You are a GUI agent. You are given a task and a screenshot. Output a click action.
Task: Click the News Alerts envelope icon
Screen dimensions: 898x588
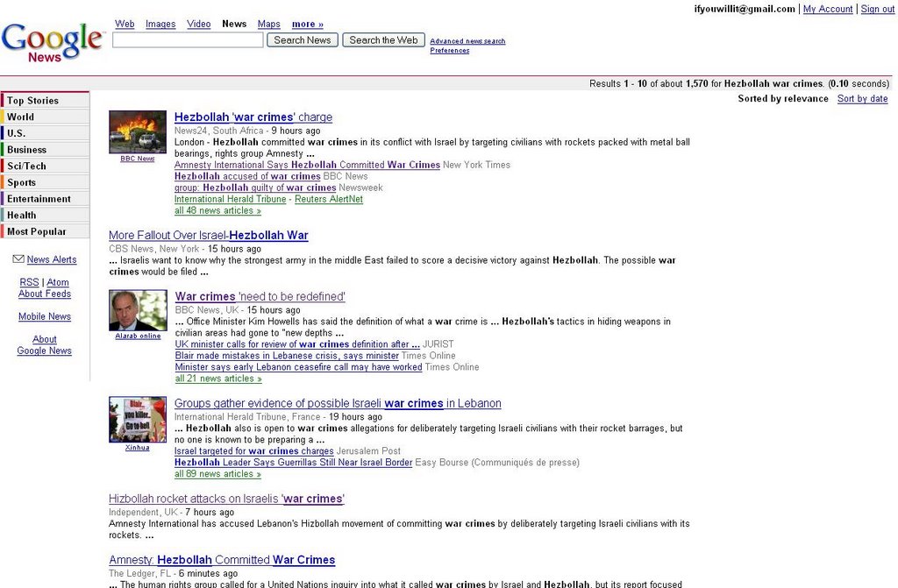click(18, 259)
